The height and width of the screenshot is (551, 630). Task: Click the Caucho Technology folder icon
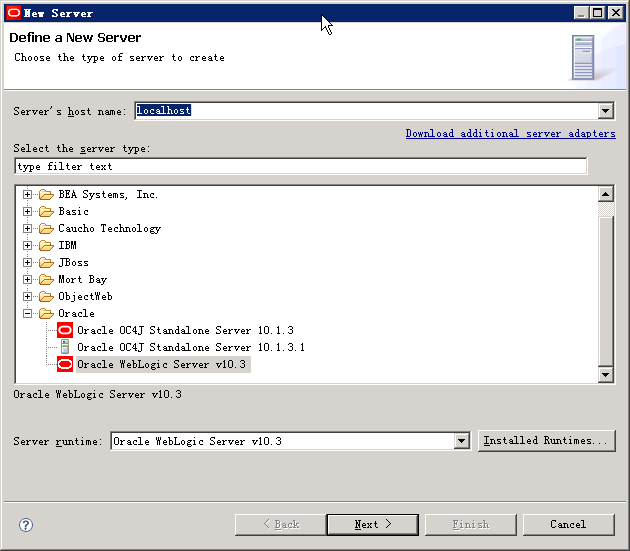tap(46, 229)
